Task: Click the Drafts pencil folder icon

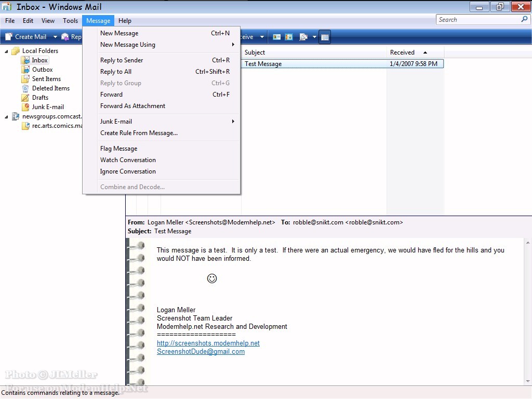Action: click(x=25, y=98)
